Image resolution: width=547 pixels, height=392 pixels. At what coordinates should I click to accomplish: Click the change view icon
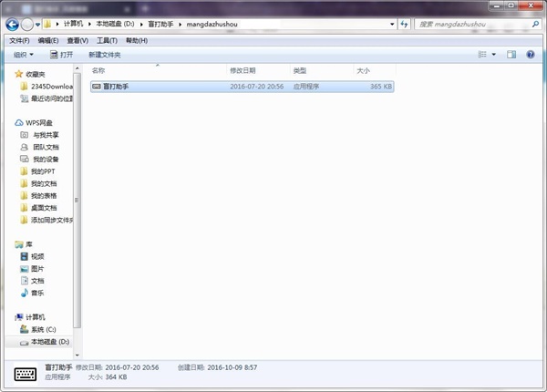(482, 55)
